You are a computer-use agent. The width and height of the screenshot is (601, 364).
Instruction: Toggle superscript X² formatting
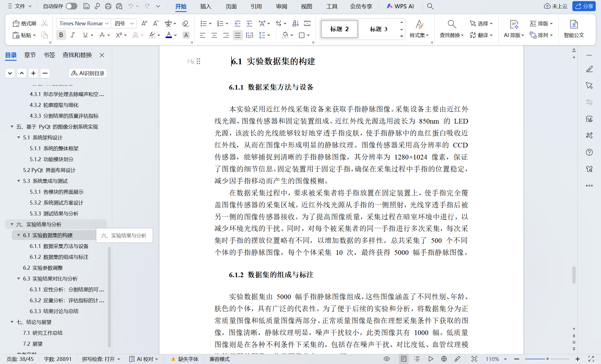[119, 35]
